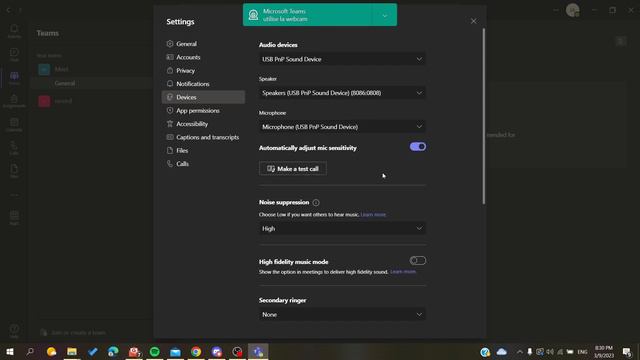This screenshot has width=640, height=360.
Task: Click the Settings dialog scrollbar
Action: (x=484, y=116)
